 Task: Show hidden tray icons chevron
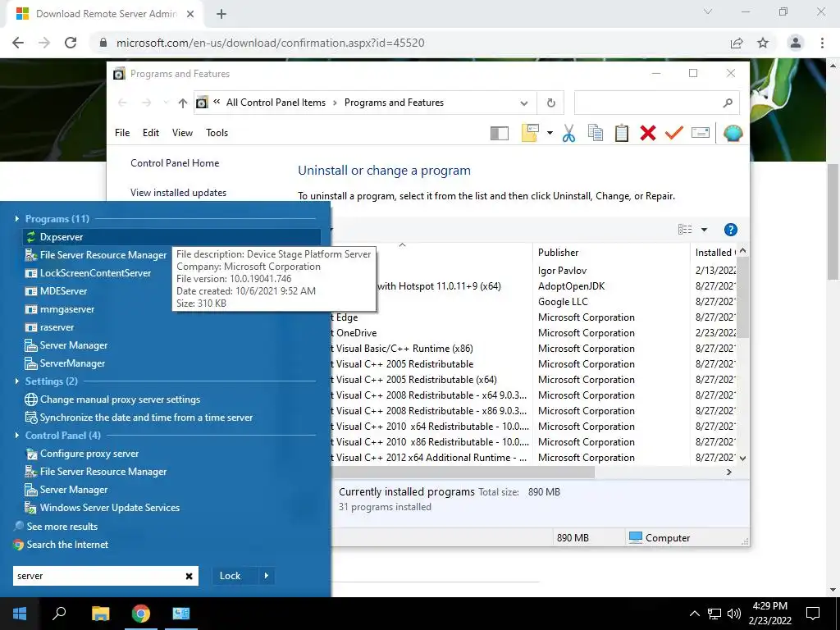(694, 614)
